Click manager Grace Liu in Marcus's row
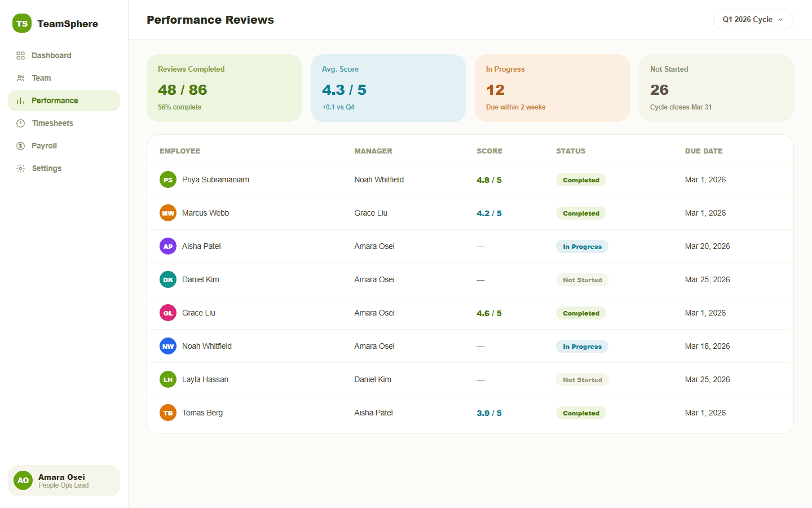The image size is (812, 508). pyautogui.click(x=371, y=213)
